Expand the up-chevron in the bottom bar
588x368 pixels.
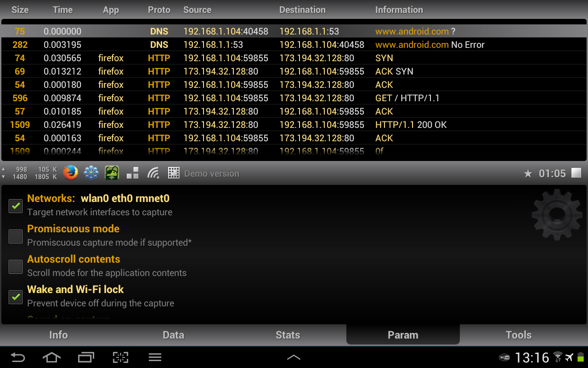(x=294, y=357)
